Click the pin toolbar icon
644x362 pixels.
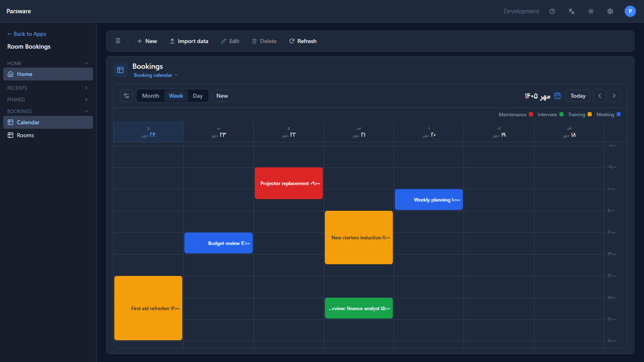[118, 41]
